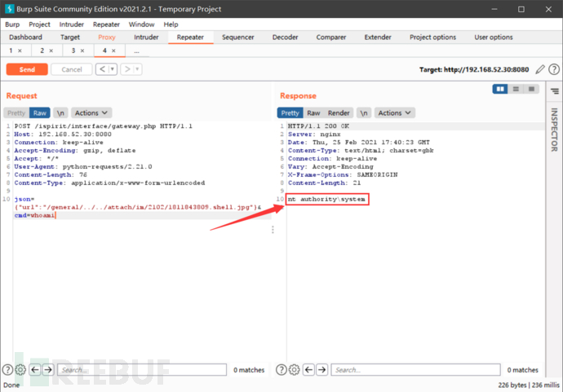Close Repeater tab 2
Screen dimensions: 563x392
point(51,51)
